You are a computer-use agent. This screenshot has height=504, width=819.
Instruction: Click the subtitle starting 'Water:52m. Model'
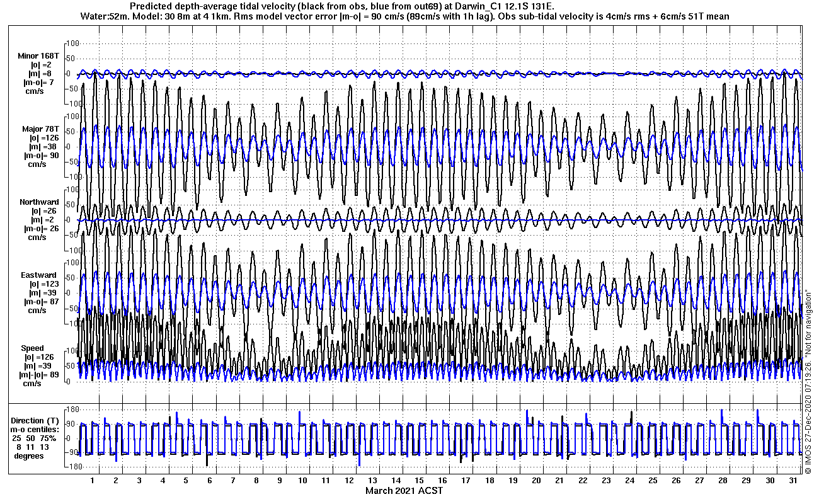coord(405,16)
